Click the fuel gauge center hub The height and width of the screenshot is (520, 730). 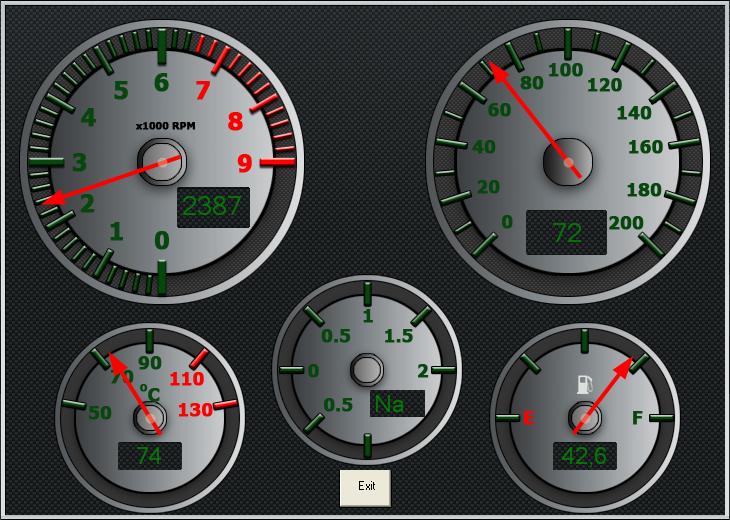(x=583, y=417)
